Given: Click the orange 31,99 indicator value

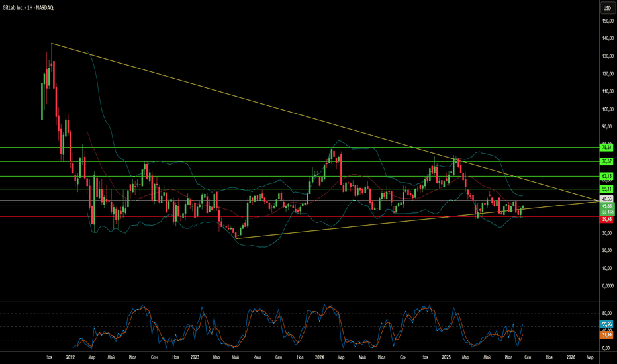Looking at the screenshot, I should (607, 335).
